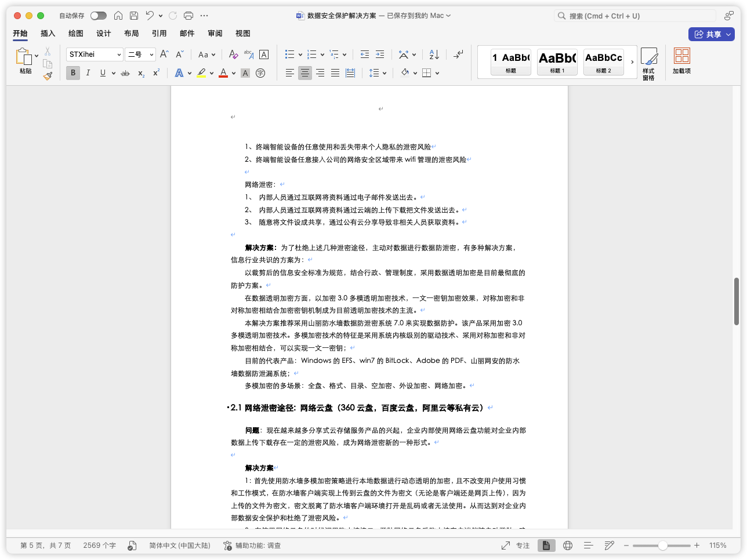
Task: Open the Print dialog from title bar
Action: click(x=188, y=16)
